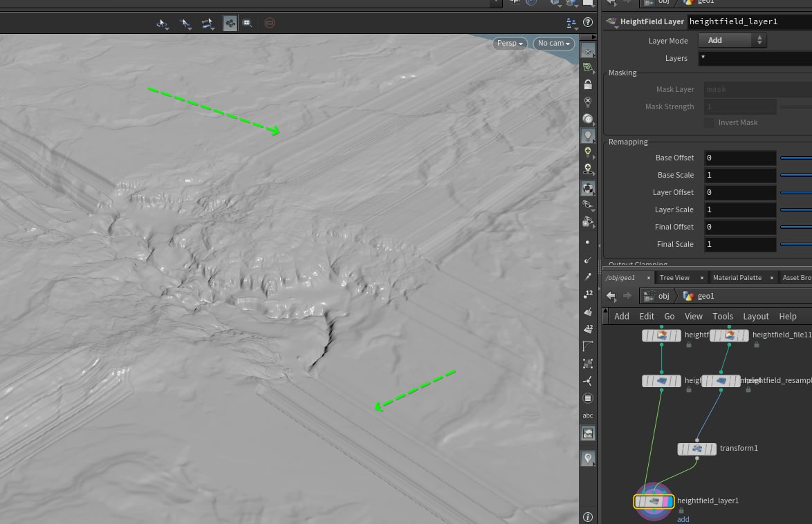This screenshot has height=524, width=812.
Task: Adjust the Base Offset slider
Action: pyautogui.click(x=796, y=158)
